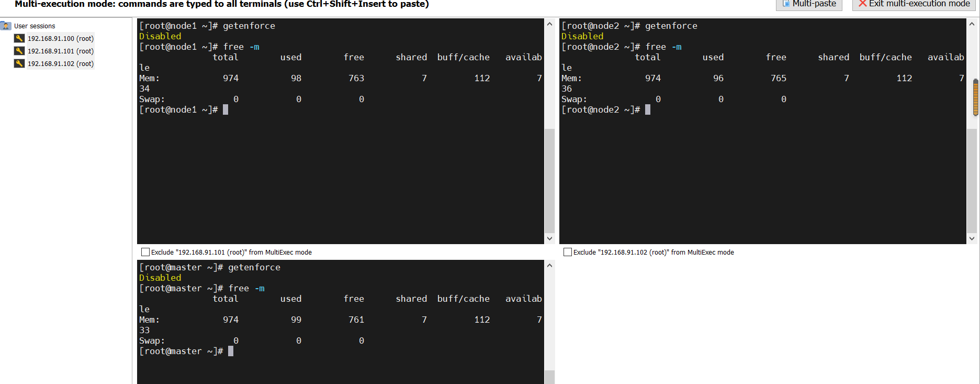
Task: Click "Swap:" row label in node2 terminal
Action: click(x=575, y=99)
